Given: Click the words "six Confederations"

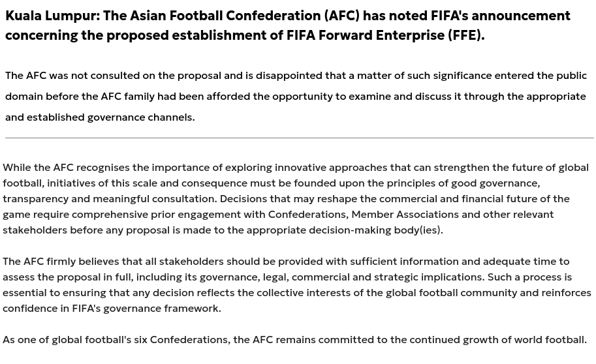Looking at the screenshot, I should (182, 339).
